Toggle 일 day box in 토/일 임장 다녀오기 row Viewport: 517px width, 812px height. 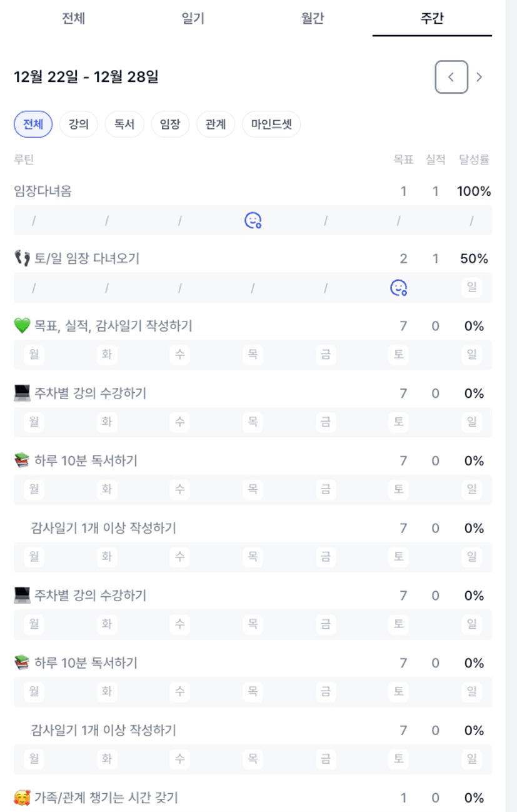tap(471, 288)
